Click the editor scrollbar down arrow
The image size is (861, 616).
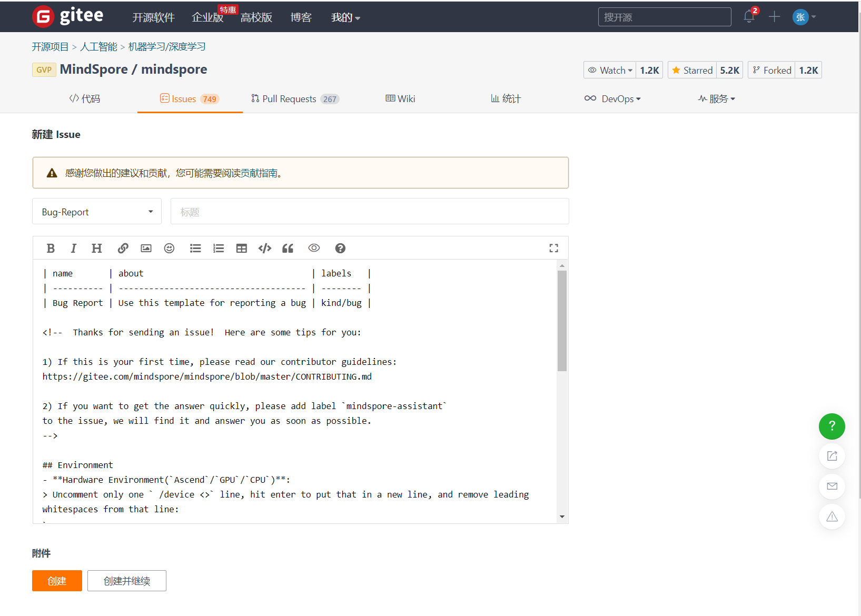pyautogui.click(x=562, y=517)
